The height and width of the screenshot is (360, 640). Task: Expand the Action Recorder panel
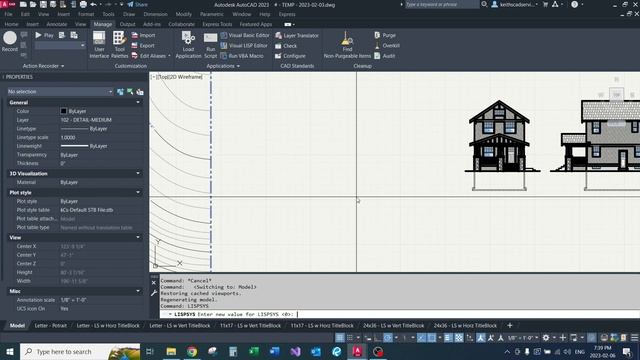(43, 66)
